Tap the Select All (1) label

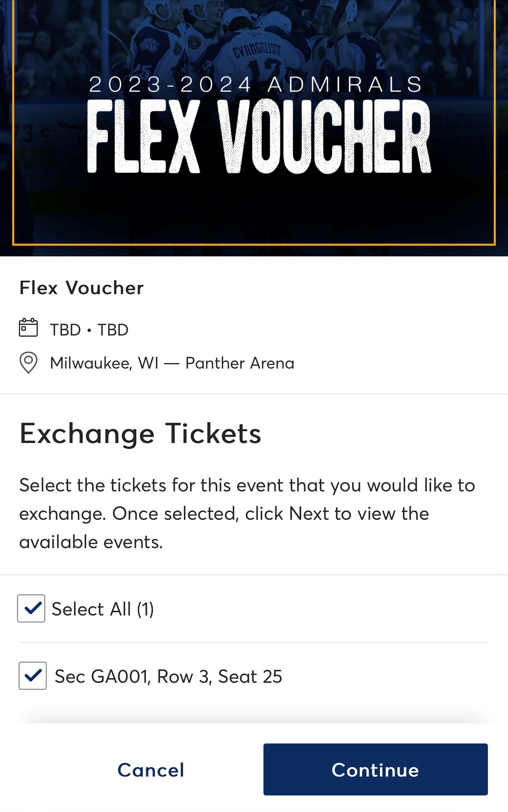[x=103, y=609]
